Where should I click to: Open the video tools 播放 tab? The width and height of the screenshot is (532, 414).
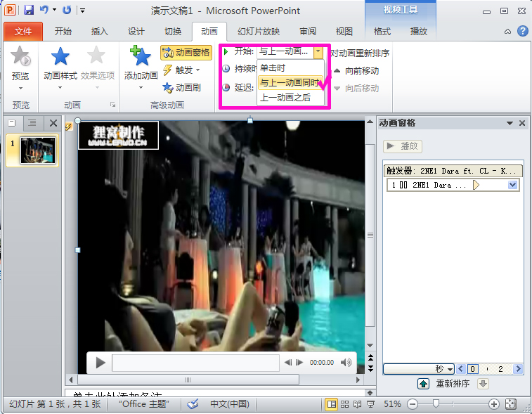(x=419, y=32)
